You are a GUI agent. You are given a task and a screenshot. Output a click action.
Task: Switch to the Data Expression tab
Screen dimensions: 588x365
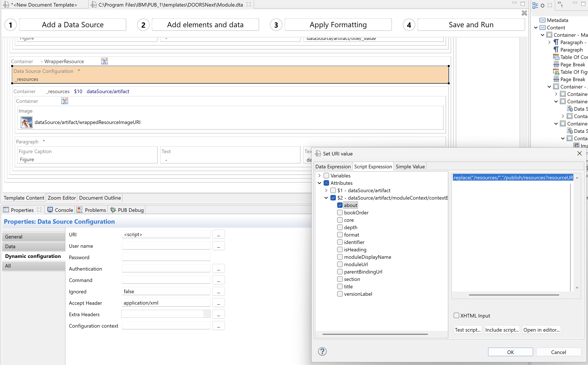333,167
